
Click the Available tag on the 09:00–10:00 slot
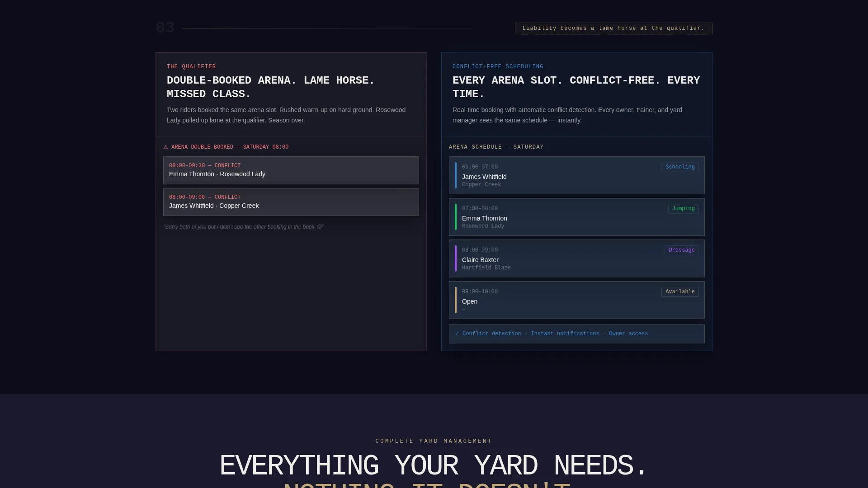[680, 292]
